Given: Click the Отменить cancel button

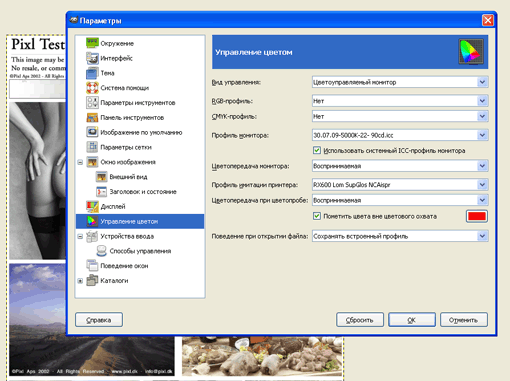Looking at the screenshot, I should (464, 320).
